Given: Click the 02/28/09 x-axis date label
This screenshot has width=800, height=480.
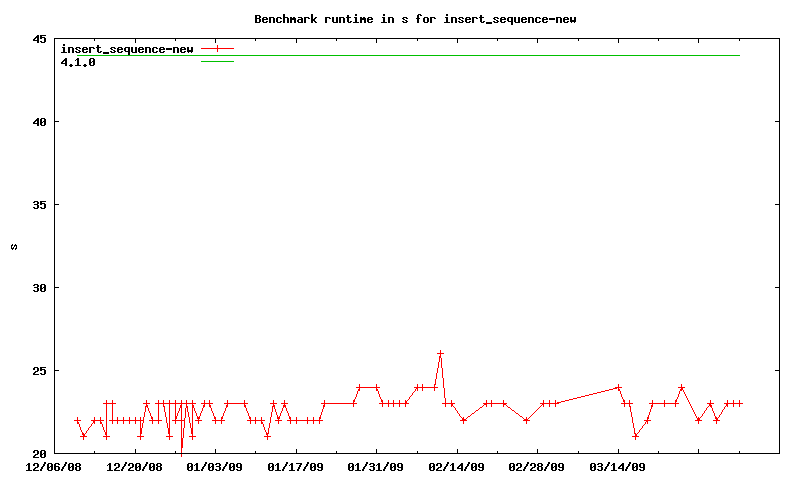Looking at the screenshot, I should pos(537,466).
